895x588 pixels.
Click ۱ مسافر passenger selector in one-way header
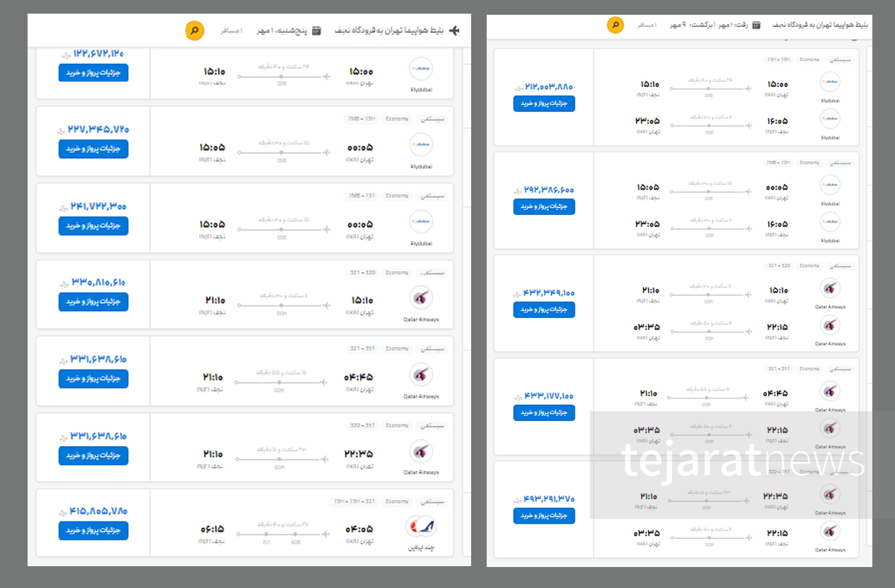pos(231,31)
